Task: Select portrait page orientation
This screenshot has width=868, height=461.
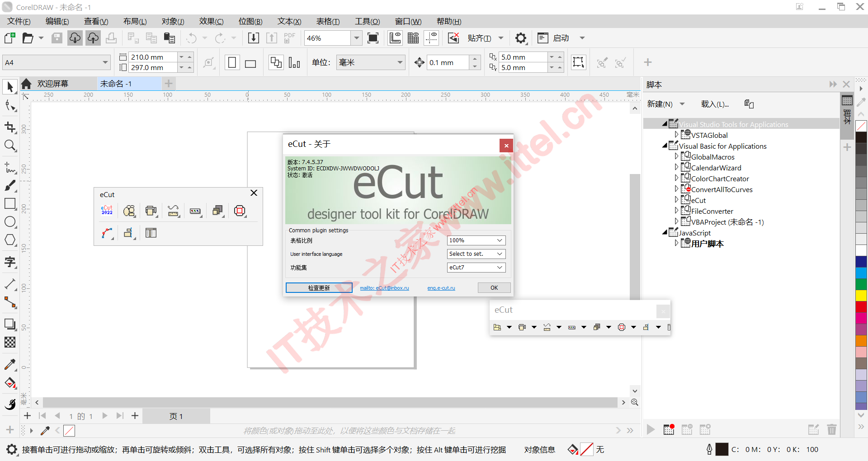Action: coord(232,62)
